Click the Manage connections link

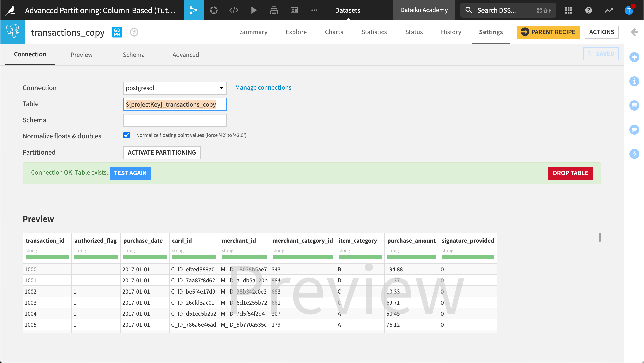(x=263, y=87)
